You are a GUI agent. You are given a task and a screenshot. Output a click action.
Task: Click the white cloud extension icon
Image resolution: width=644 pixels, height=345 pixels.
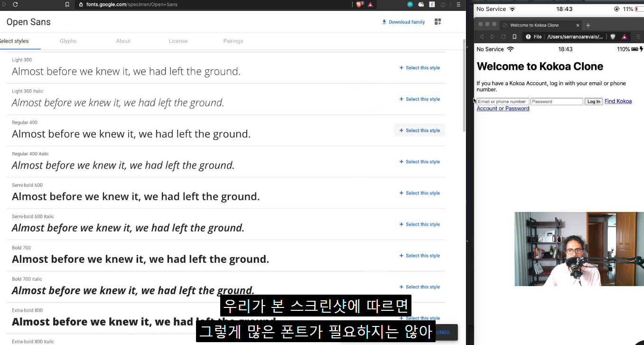click(x=421, y=4)
